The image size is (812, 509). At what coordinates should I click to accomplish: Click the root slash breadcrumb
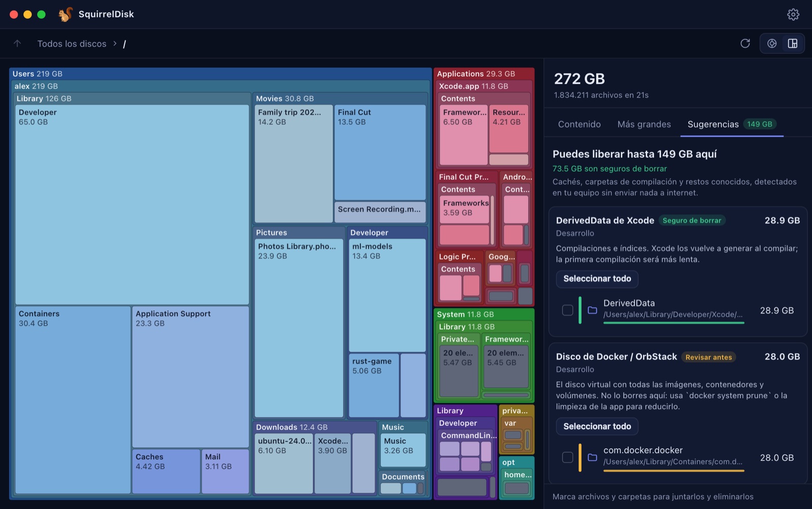tap(124, 44)
